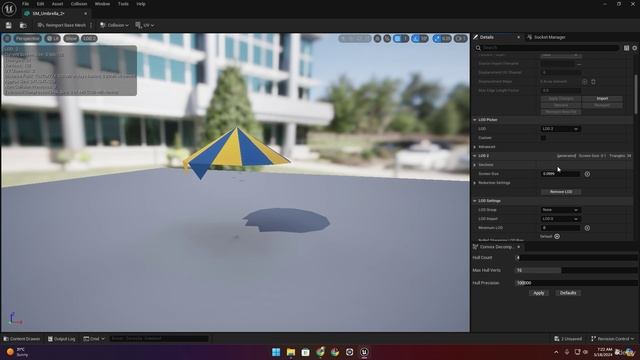Open the Collision menu in menu bar
This screenshot has height=360, width=640.
(79, 4)
